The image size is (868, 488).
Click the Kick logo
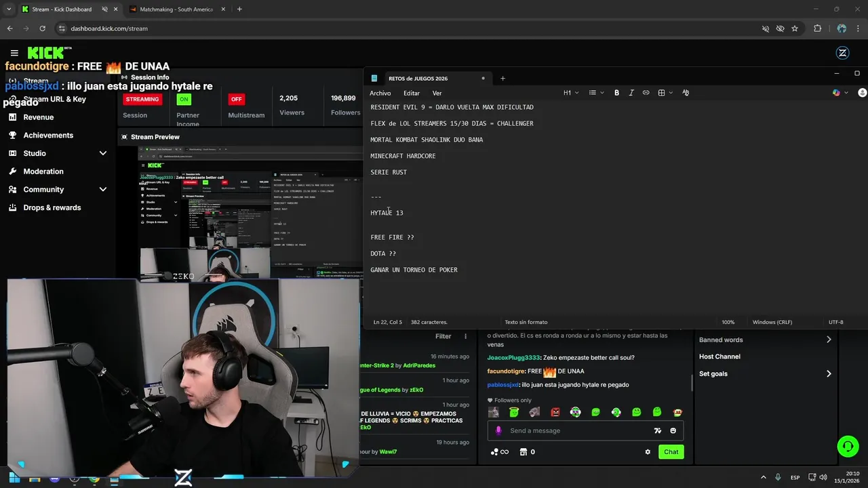point(48,53)
